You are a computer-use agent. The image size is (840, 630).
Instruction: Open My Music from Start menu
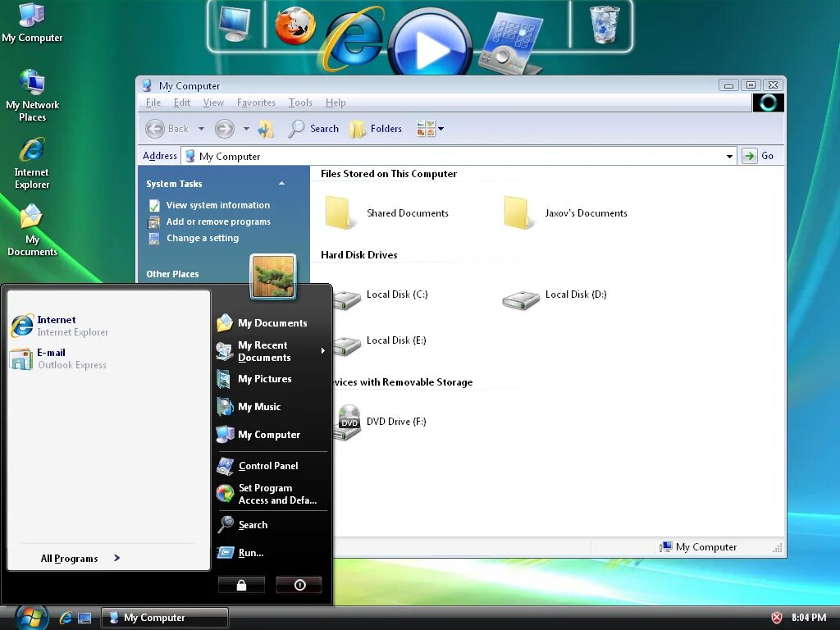tap(249, 407)
